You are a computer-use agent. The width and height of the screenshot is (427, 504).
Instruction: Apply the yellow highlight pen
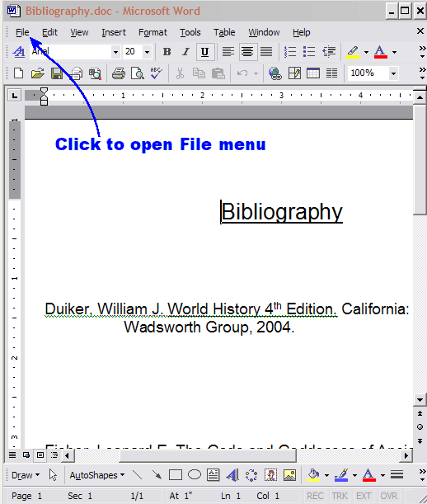353,52
